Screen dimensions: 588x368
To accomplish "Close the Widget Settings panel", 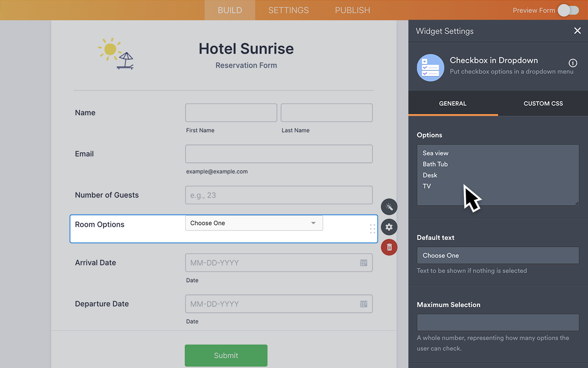I will pyautogui.click(x=577, y=31).
